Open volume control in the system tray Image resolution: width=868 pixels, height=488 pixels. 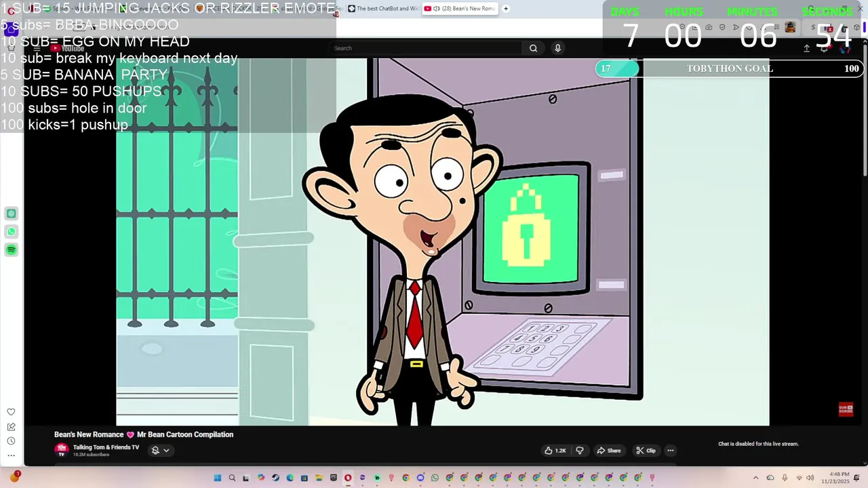tap(810, 478)
